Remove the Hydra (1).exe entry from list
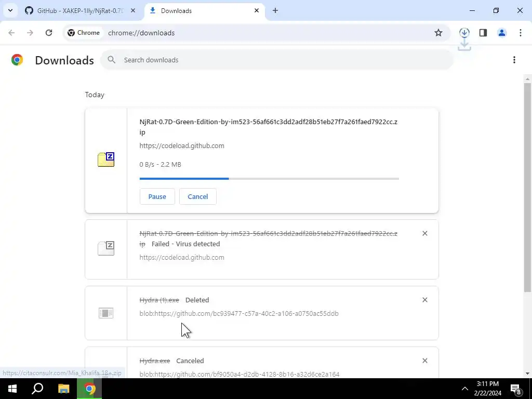532x399 pixels. 425,300
